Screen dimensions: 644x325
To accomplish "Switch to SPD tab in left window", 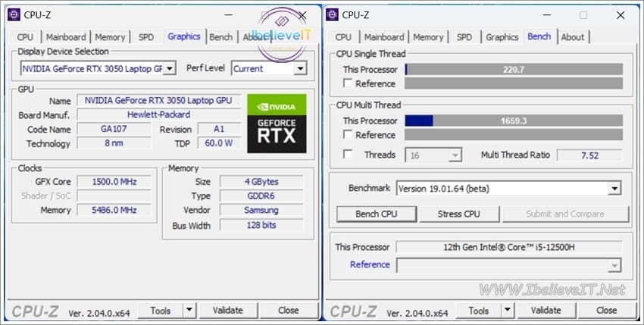I will point(145,37).
